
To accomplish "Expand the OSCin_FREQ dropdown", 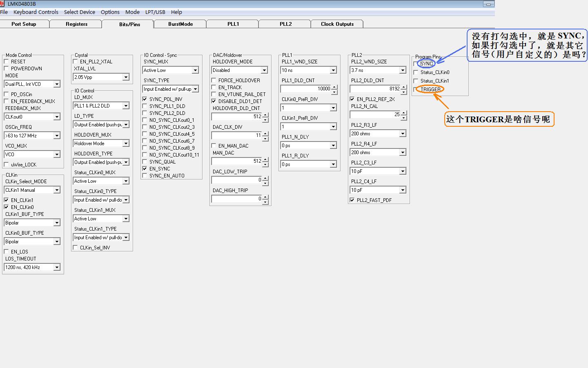I will point(32,136).
